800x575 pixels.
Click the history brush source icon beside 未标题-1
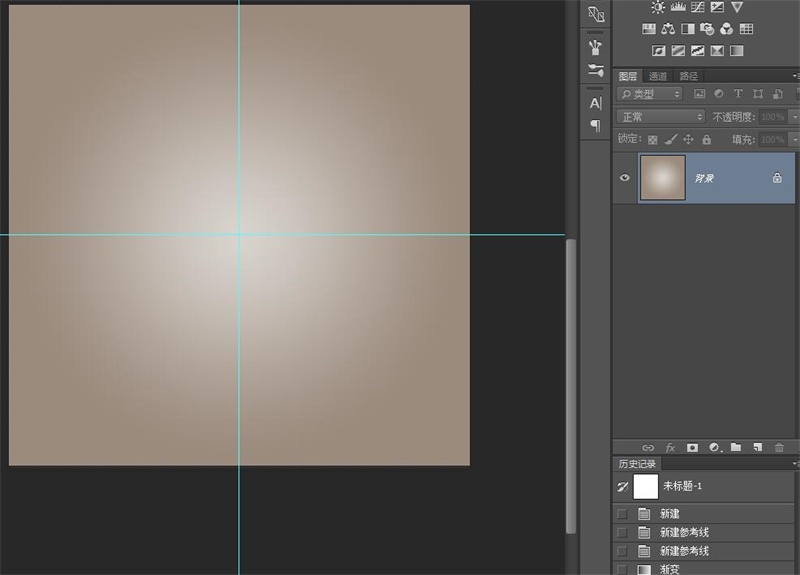click(x=622, y=487)
